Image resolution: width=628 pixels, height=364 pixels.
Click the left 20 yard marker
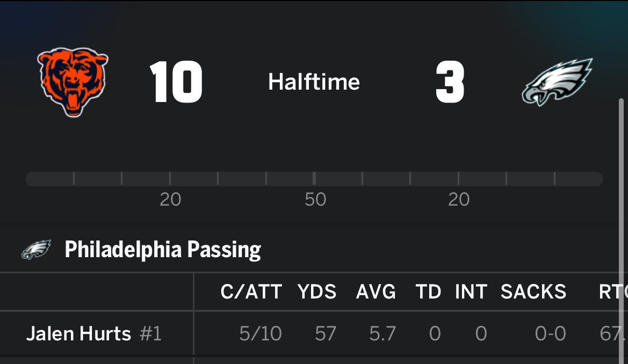pos(170,199)
